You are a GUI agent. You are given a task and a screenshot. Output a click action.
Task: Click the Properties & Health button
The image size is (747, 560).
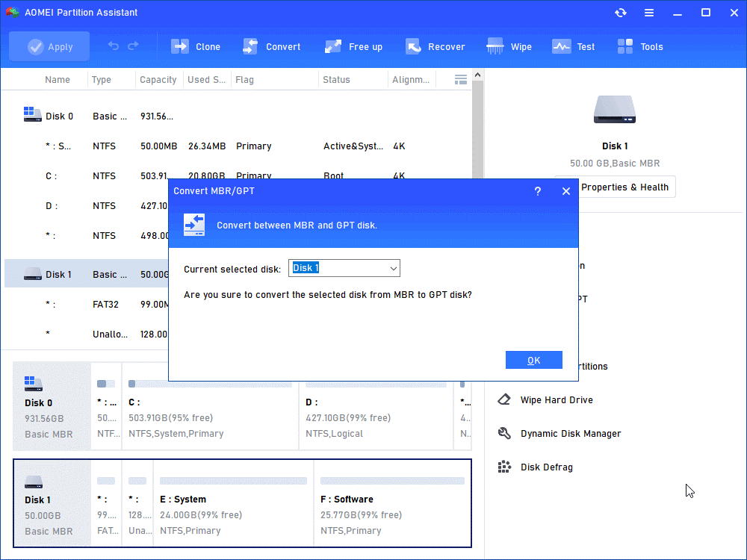(624, 187)
